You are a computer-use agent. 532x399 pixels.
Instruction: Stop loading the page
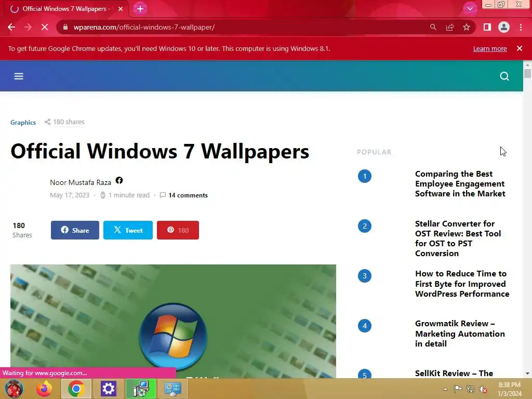tap(45, 27)
